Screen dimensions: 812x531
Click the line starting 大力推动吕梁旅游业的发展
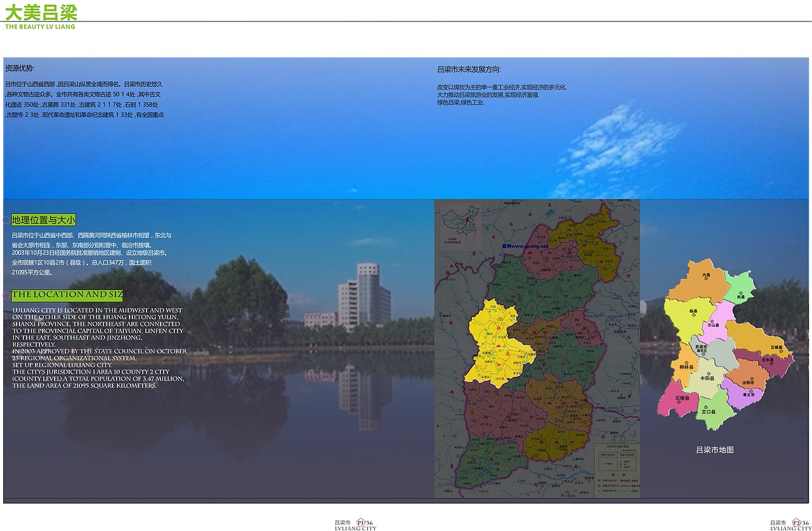(488, 95)
